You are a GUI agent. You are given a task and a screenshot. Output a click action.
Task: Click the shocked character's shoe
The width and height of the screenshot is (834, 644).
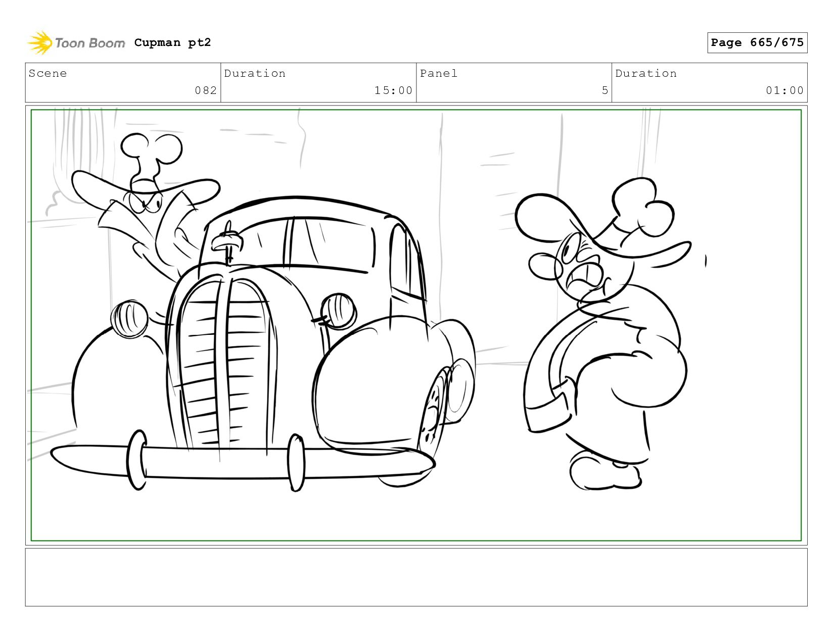tap(604, 472)
